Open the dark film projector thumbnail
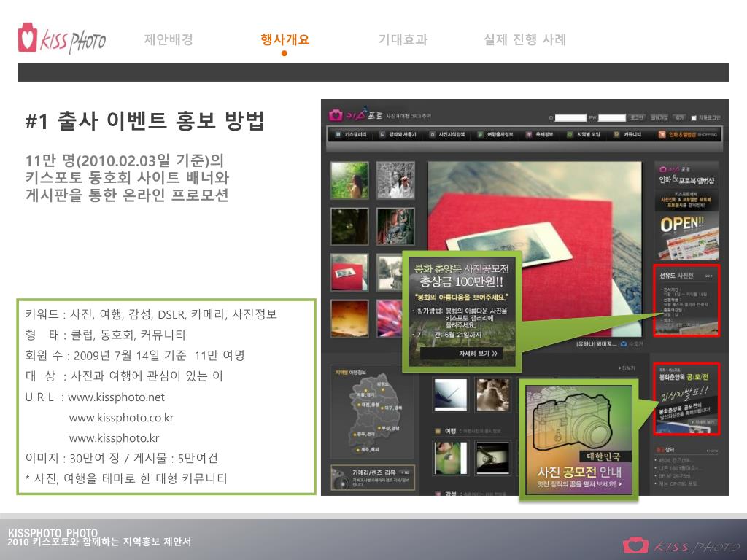 493,458
